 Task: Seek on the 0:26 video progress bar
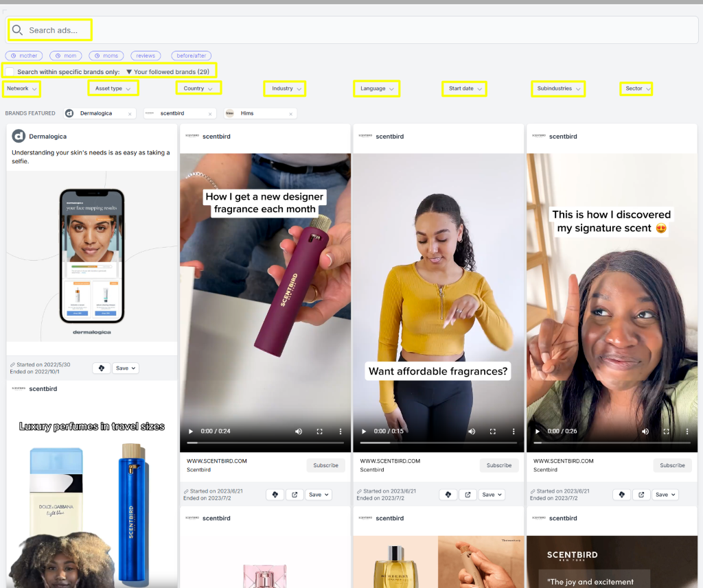(x=612, y=443)
